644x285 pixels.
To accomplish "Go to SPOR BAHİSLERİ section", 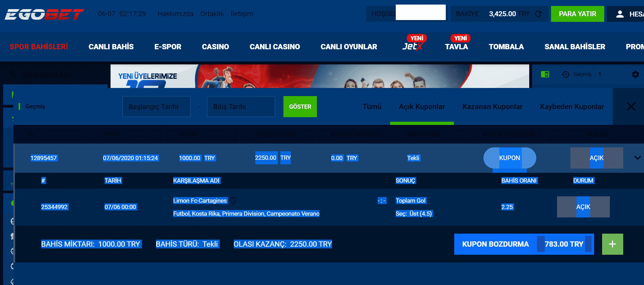I will click(39, 47).
